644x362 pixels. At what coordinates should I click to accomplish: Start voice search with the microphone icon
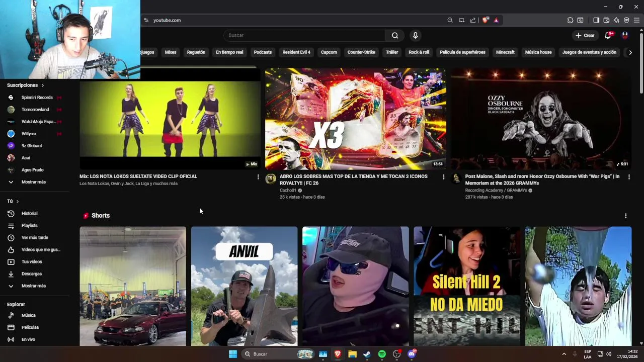pyautogui.click(x=415, y=35)
